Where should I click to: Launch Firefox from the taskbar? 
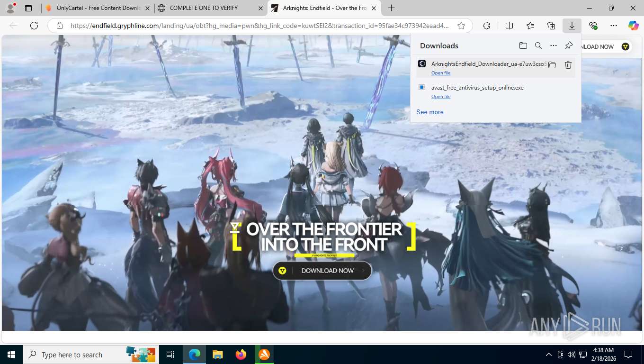tap(241, 355)
